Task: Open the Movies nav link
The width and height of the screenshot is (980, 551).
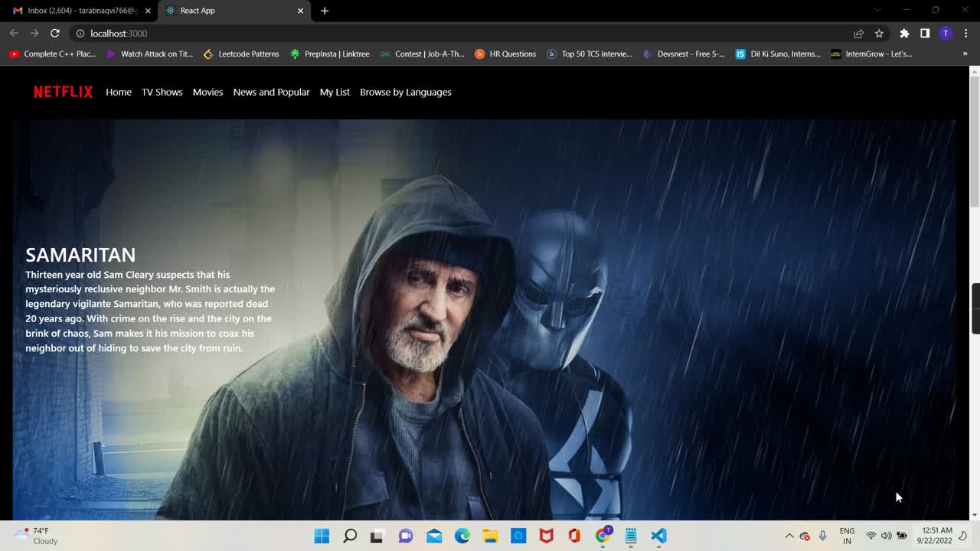Action: pyautogui.click(x=207, y=92)
